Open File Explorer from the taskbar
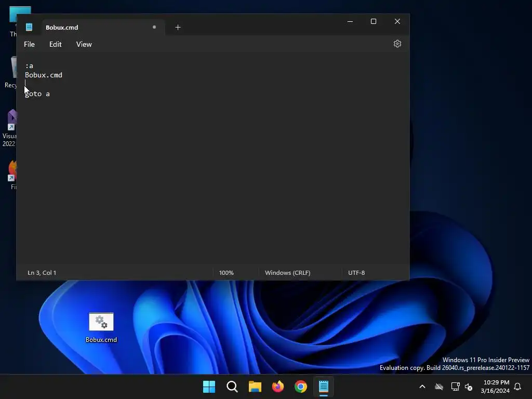Viewport: 532px width, 399px height. click(255, 387)
